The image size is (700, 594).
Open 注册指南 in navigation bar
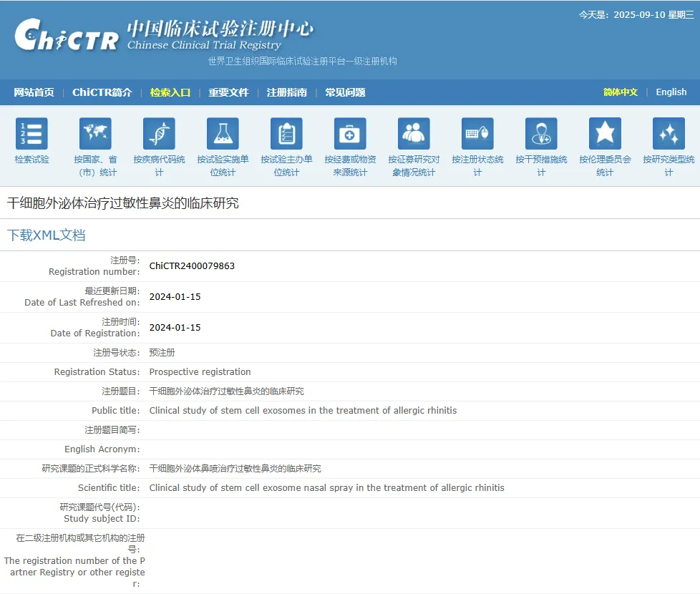[286, 92]
